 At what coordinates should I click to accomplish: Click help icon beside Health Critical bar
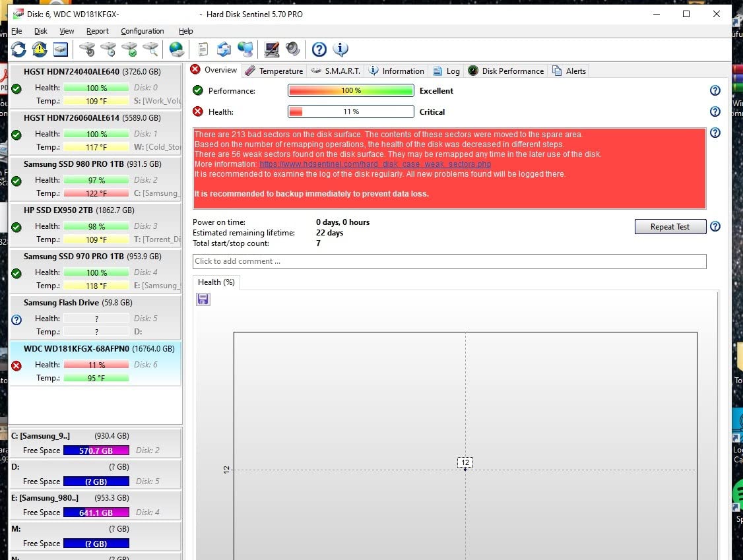tap(715, 111)
